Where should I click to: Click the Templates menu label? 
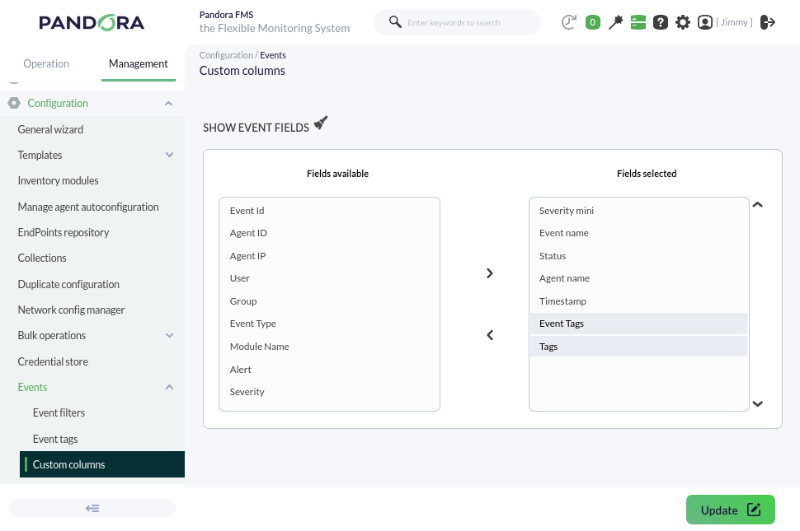coord(40,155)
